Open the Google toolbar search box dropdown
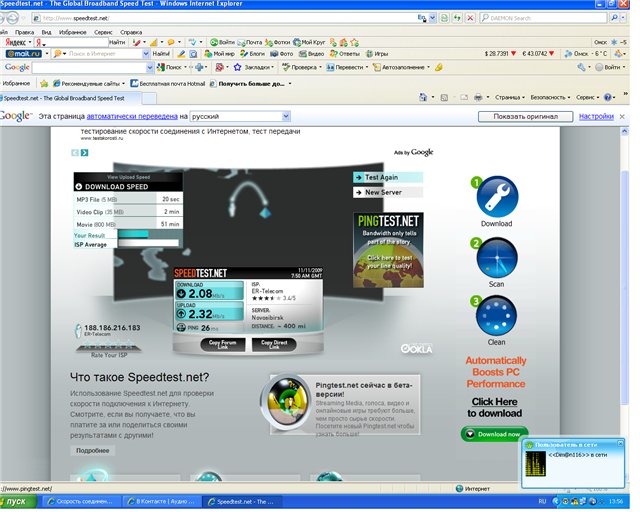This screenshot has height=512, width=640. pos(149,67)
